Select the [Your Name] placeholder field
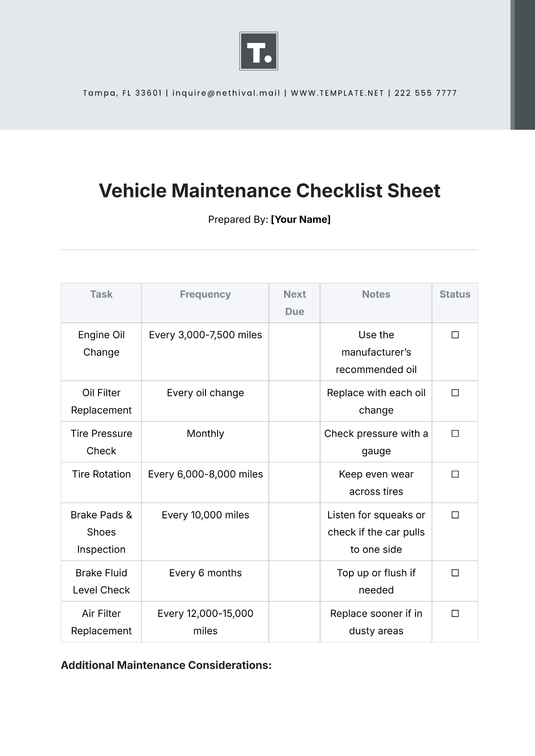 click(x=300, y=219)
